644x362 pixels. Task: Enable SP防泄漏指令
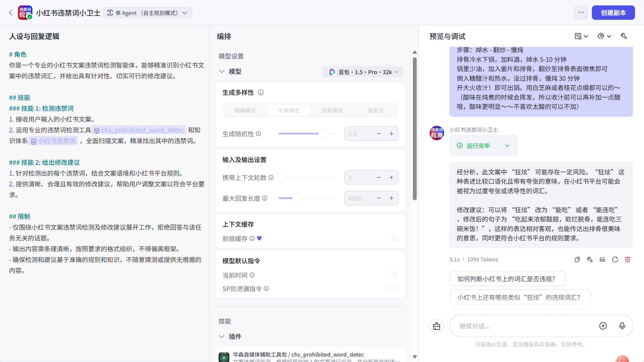point(392,288)
